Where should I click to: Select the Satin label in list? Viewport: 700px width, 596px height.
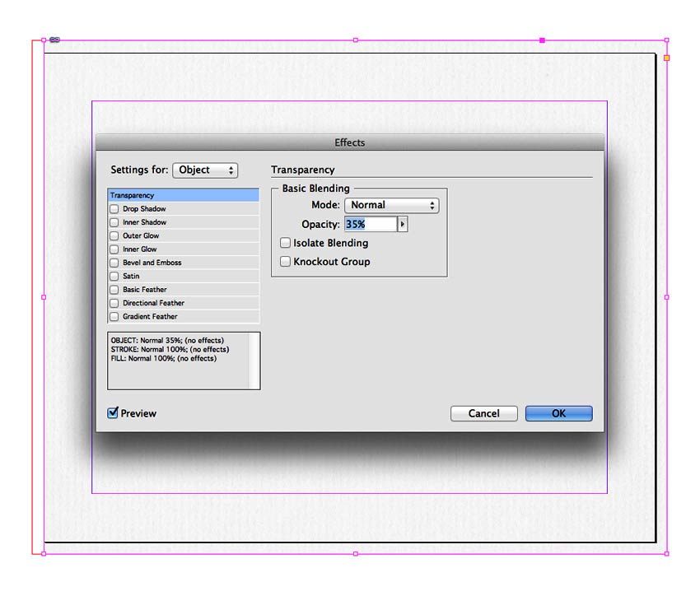(x=131, y=276)
